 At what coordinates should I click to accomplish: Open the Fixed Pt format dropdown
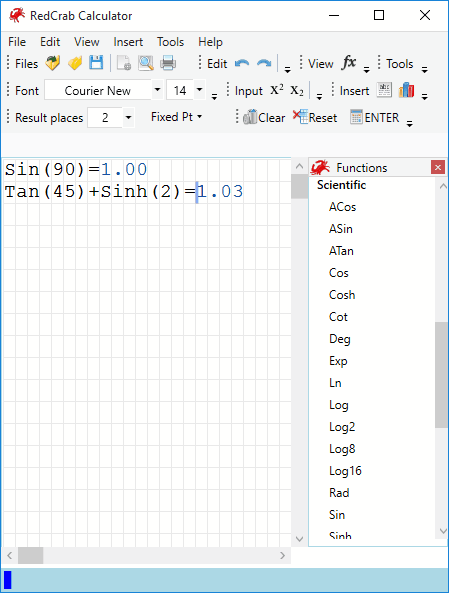176,117
